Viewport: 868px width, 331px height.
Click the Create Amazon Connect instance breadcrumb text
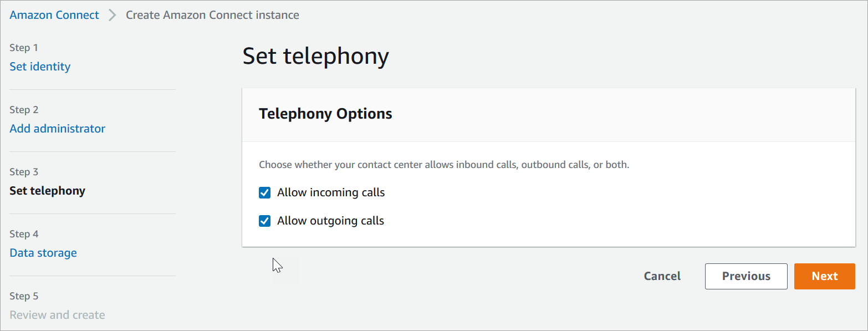click(212, 15)
